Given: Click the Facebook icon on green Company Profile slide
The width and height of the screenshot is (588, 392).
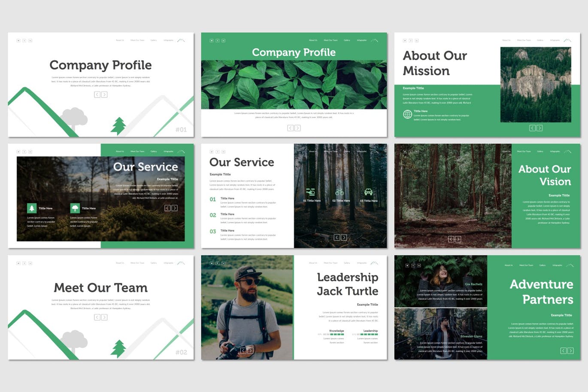Looking at the screenshot, I should click(x=218, y=40).
